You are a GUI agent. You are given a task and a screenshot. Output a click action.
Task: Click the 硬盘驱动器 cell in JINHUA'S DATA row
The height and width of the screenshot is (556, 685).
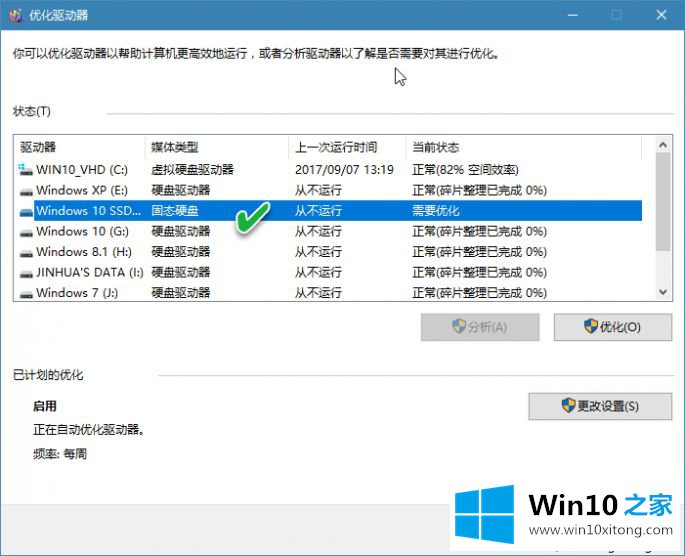181,273
